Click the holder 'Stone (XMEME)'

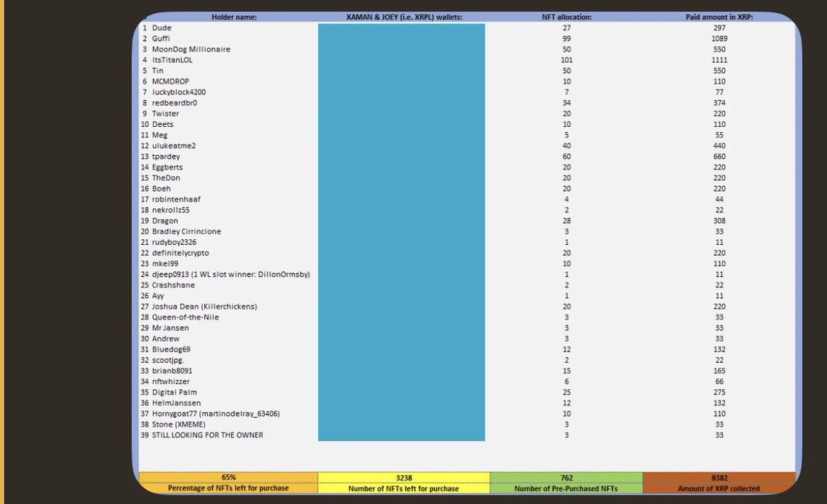pyautogui.click(x=178, y=425)
